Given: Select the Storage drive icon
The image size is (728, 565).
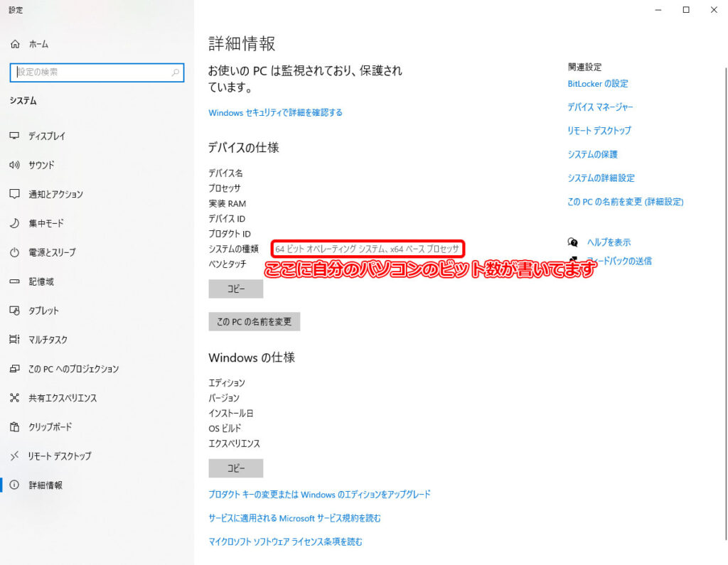Looking at the screenshot, I should [15, 281].
